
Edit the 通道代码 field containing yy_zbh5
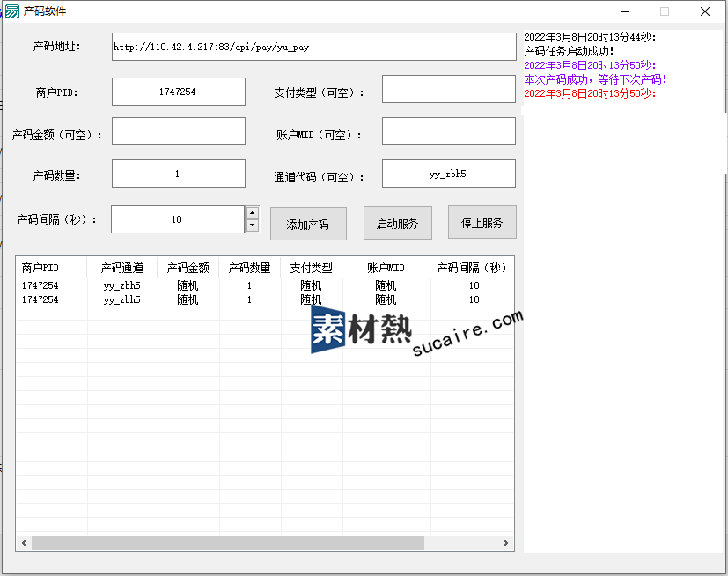point(448,174)
